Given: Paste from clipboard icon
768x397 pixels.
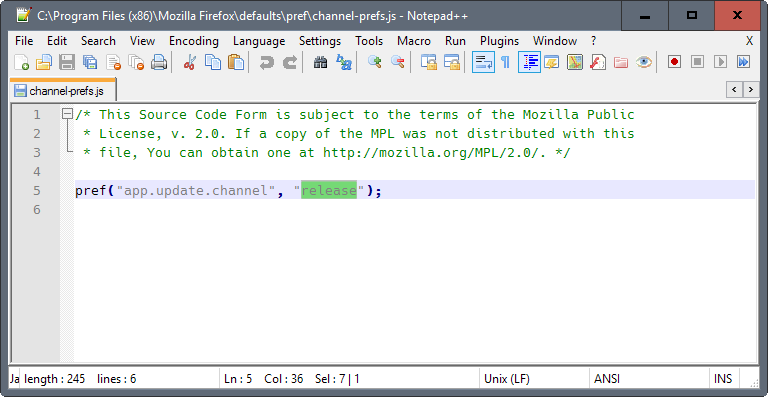Looking at the screenshot, I should [x=236, y=62].
